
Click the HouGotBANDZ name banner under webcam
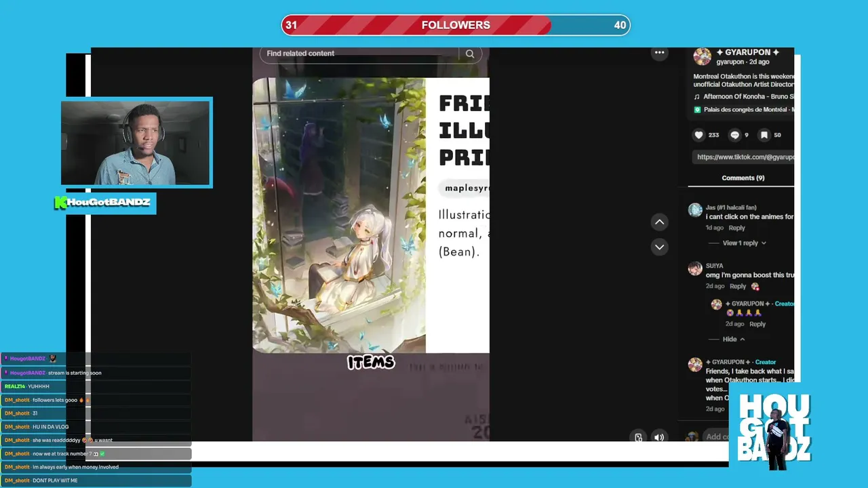[x=104, y=203]
